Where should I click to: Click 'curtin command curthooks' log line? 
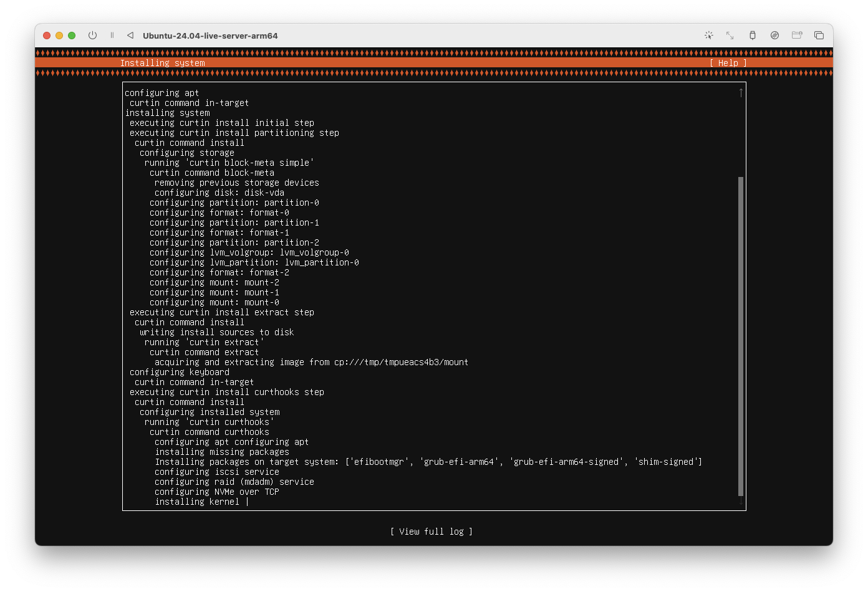(210, 432)
